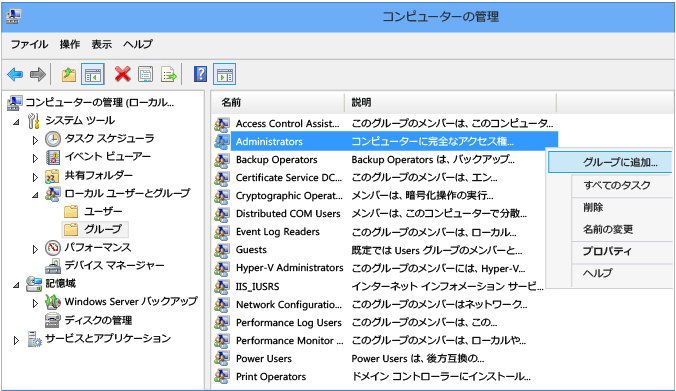Screen dimensions: 676x391
Task: Open the ファイル menu
Action: 29,44
